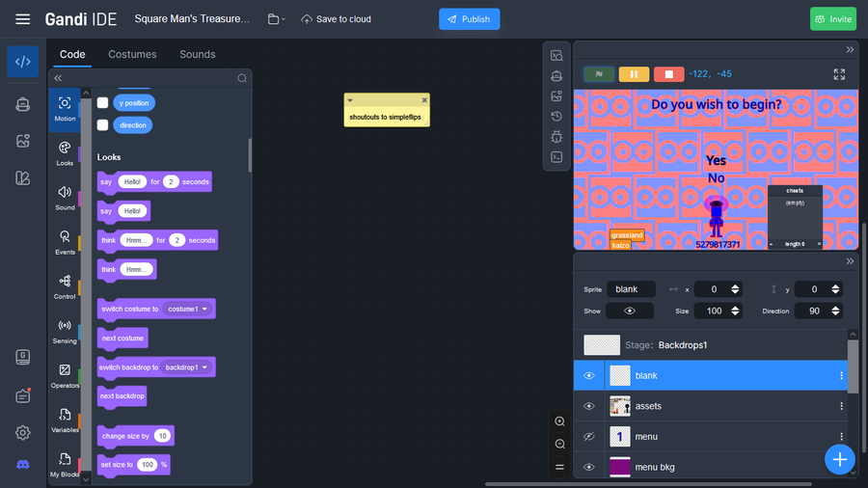Viewport: 868px width, 488px height.
Task: Increase the sprite x value stepper
Action: pos(735,286)
